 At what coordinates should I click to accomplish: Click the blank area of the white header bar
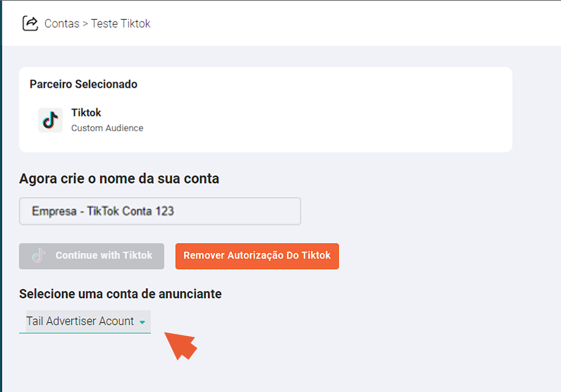point(352,23)
